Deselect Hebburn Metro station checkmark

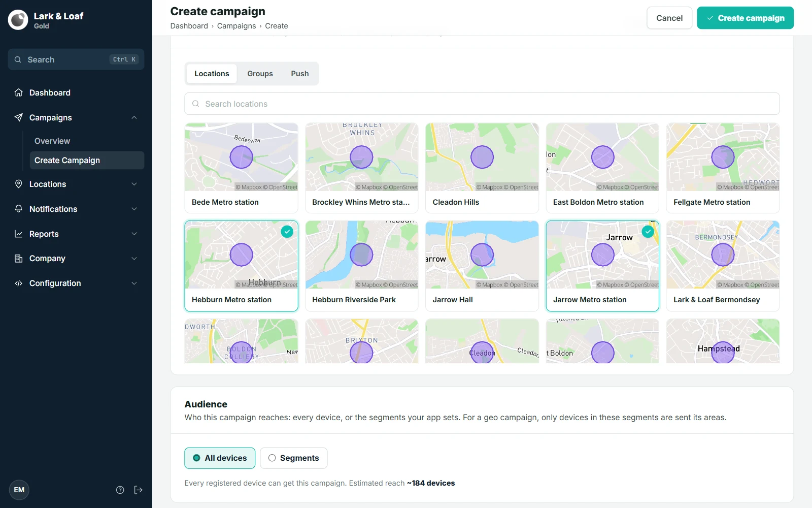coord(287,232)
